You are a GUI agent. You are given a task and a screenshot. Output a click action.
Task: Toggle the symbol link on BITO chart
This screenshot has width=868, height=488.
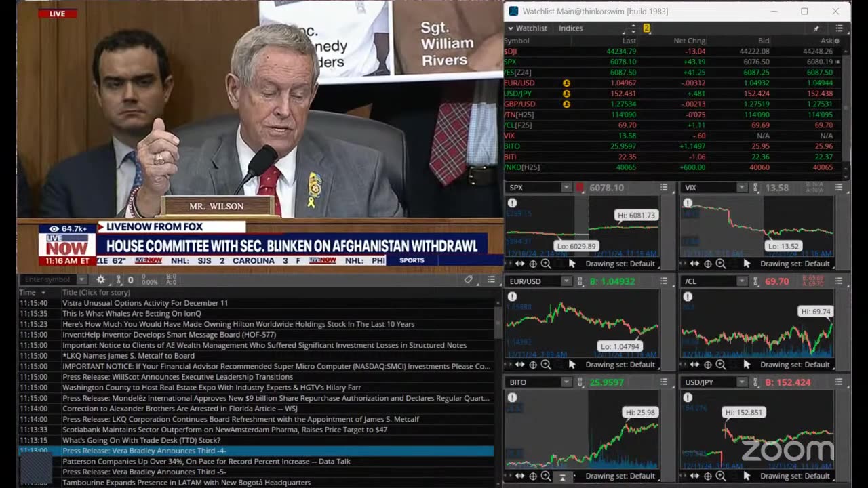coord(580,382)
